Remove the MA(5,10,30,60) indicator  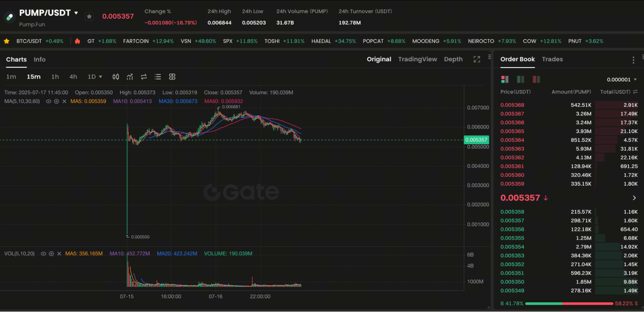[x=64, y=101]
